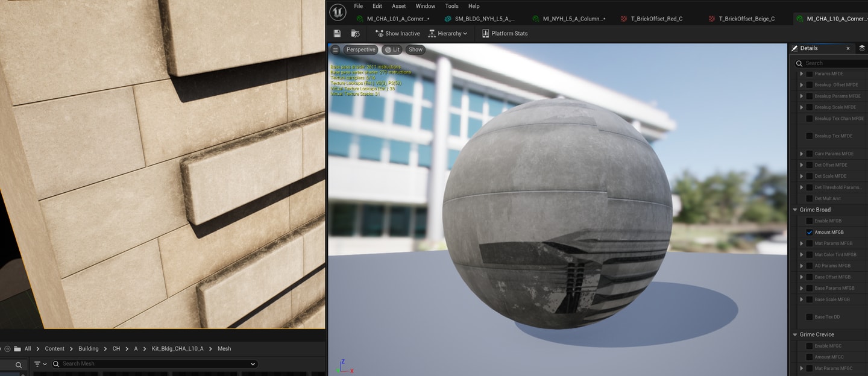Collapse the Grime Broad section
This screenshot has height=376, width=868.
pyautogui.click(x=796, y=210)
